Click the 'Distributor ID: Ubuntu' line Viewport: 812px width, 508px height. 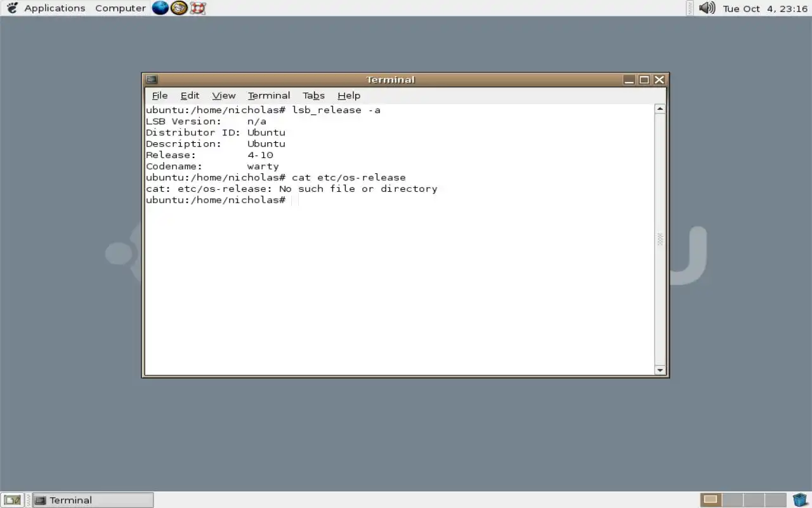point(216,133)
